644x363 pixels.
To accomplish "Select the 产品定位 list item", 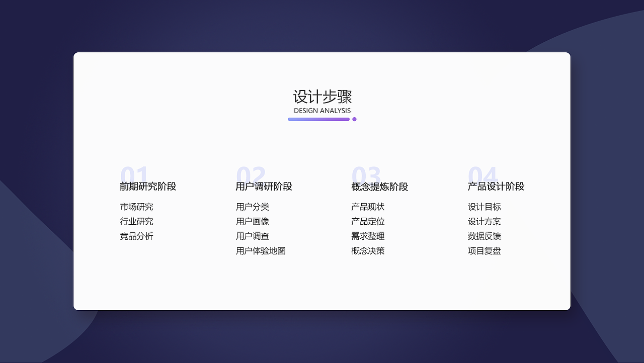I will point(368,221).
